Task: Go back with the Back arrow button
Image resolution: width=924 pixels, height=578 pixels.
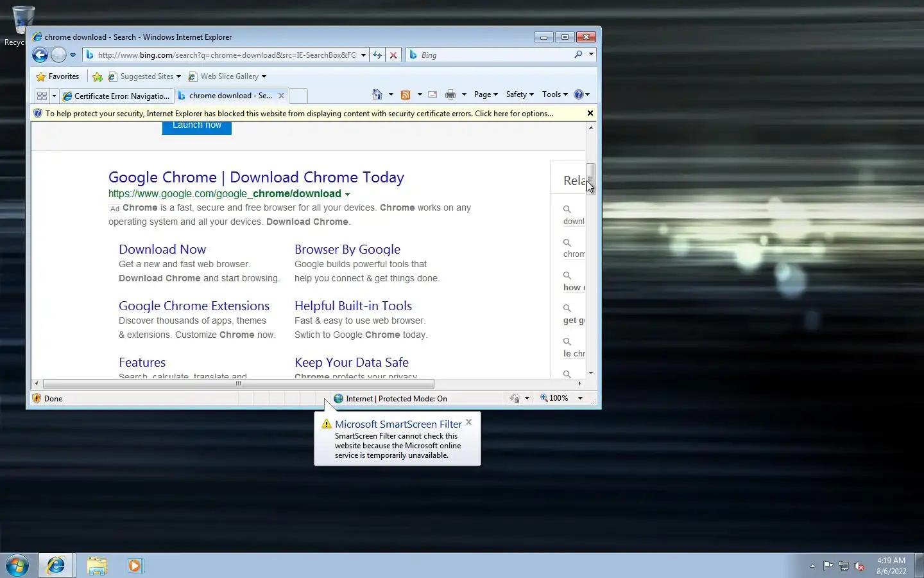Action: pyautogui.click(x=40, y=55)
